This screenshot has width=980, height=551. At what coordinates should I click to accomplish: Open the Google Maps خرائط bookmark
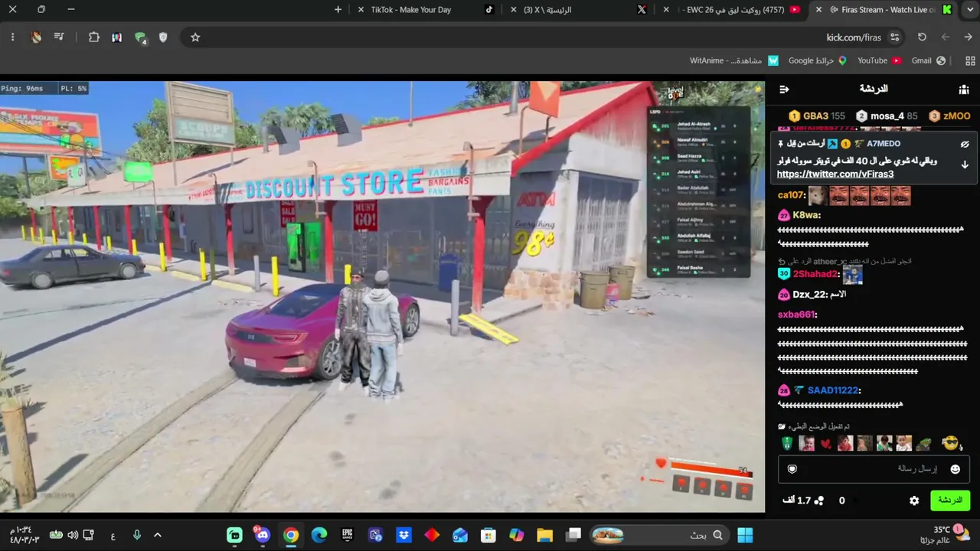pos(818,60)
